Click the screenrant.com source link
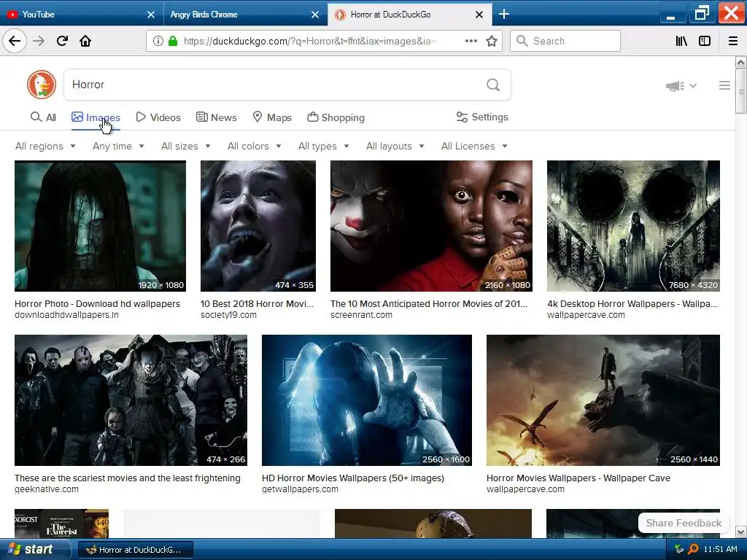The height and width of the screenshot is (560, 747). point(362,315)
